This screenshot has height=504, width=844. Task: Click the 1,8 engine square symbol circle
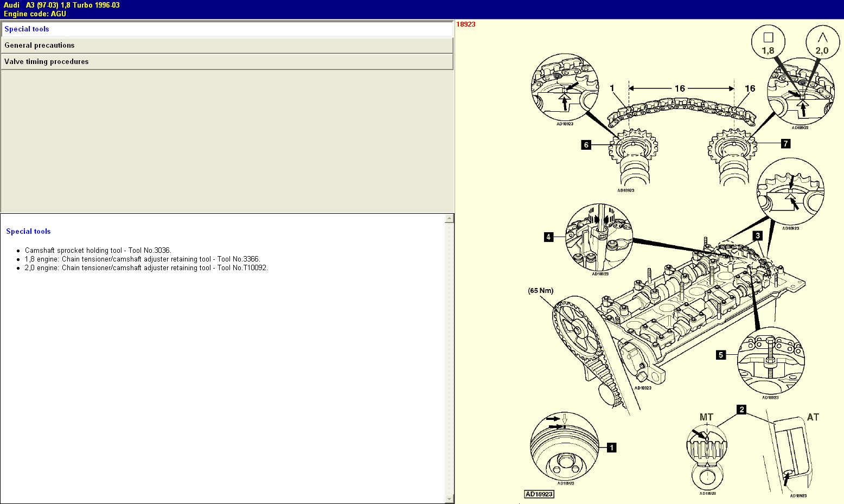[x=768, y=43]
